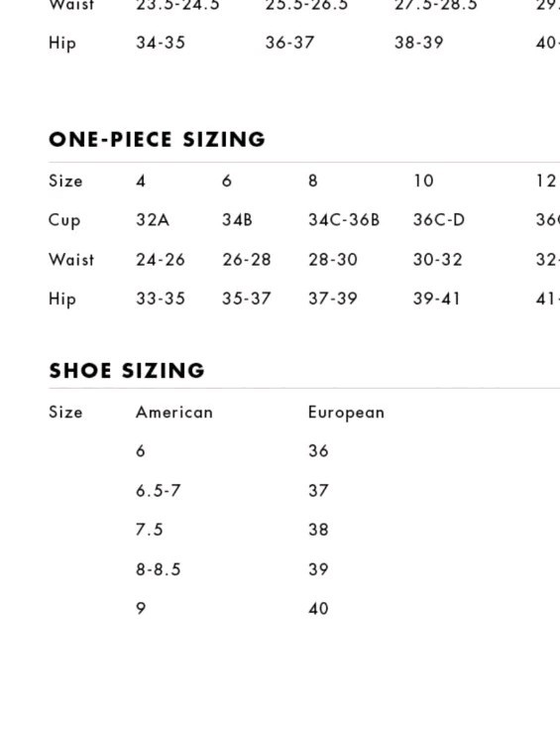The height and width of the screenshot is (731, 560).
Task: Click the 39-41 hip measurement
Action: coord(436,299)
